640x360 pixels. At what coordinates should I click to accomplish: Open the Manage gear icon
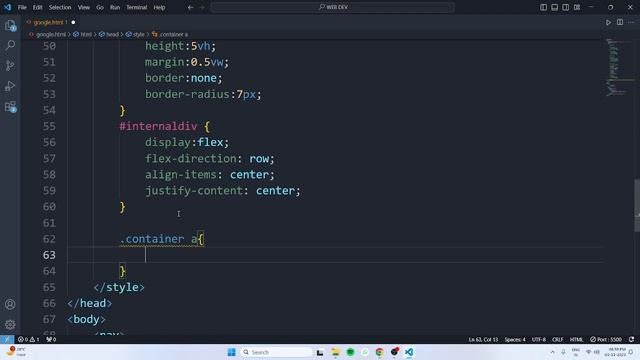point(10,324)
